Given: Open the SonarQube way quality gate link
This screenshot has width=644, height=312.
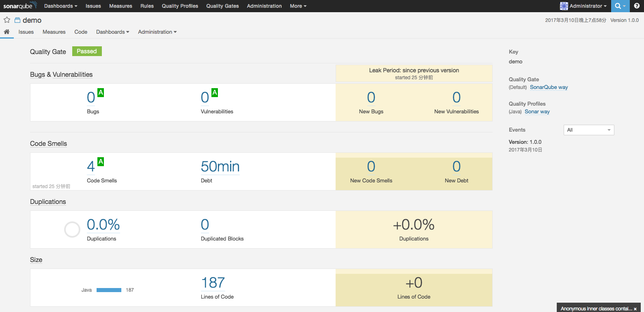Looking at the screenshot, I should (549, 87).
